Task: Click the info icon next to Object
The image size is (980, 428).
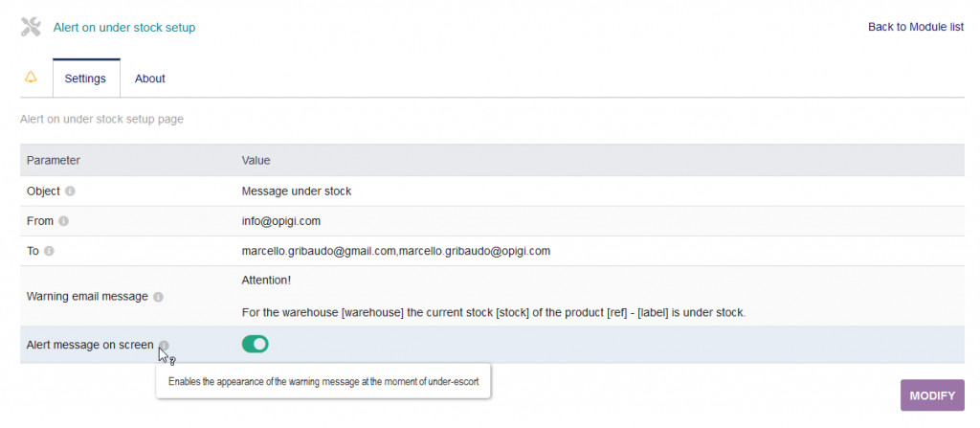Action: click(x=70, y=191)
